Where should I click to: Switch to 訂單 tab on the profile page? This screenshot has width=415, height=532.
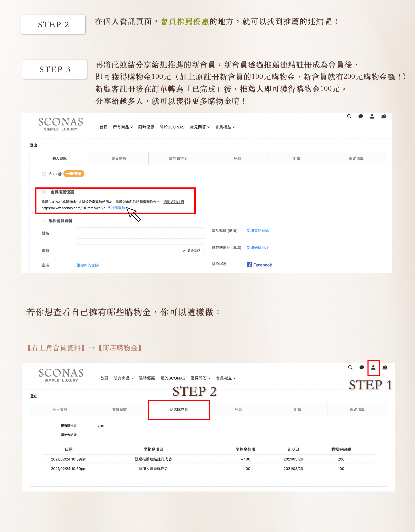coord(297,159)
